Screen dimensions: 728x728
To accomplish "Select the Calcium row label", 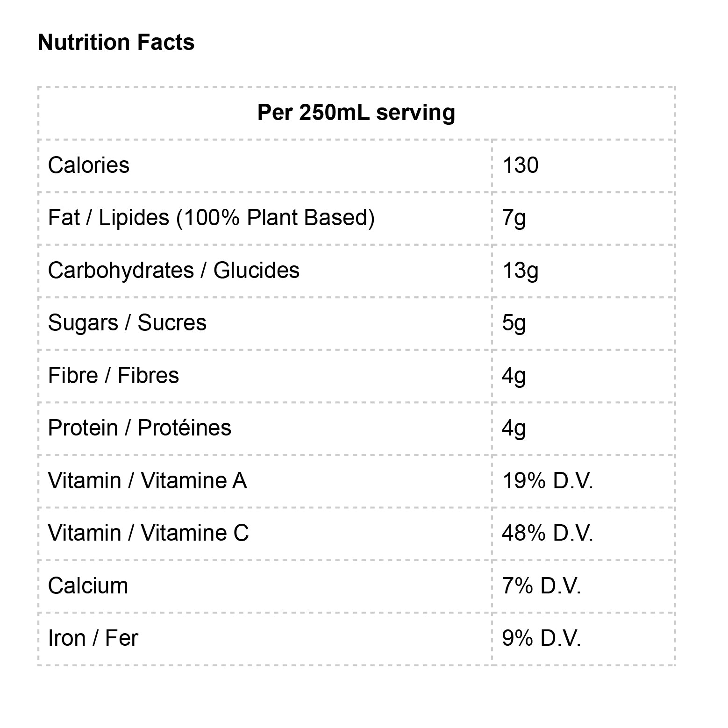I will click(88, 586).
